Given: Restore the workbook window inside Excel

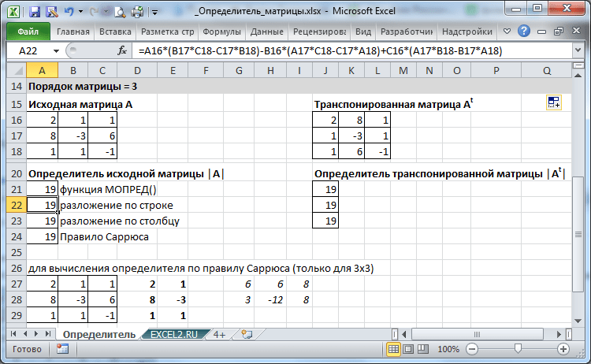Looking at the screenshot, I should point(559,32).
